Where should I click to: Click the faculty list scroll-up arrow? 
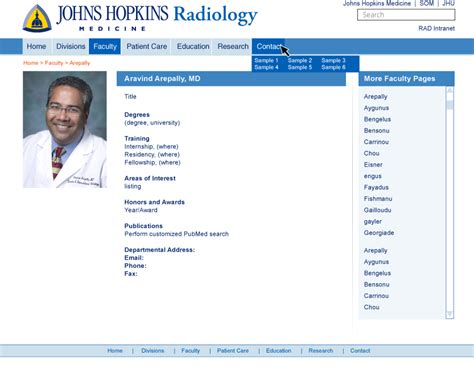pyautogui.click(x=450, y=90)
